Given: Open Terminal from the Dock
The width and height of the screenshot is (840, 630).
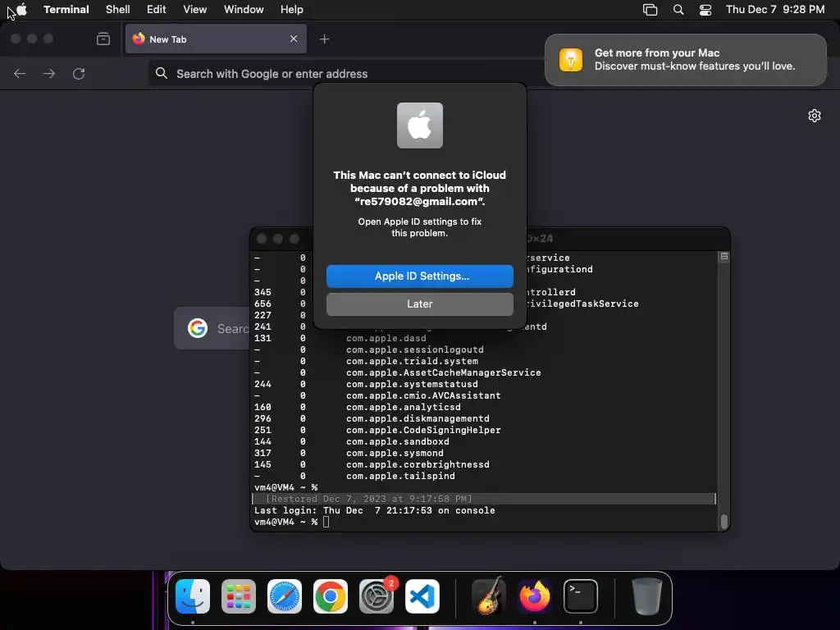Looking at the screenshot, I should [581, 596].
